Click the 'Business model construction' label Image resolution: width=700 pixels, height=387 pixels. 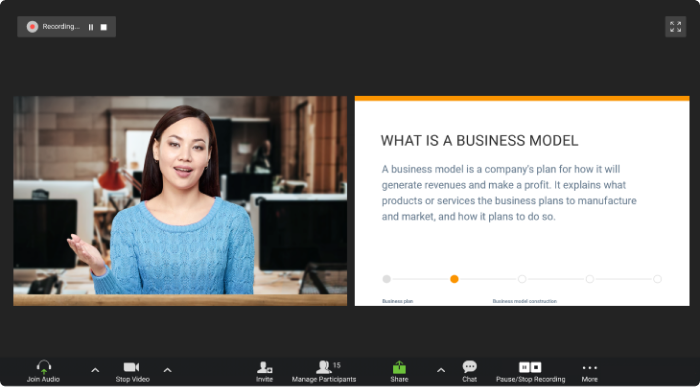pyautogui.click(x=525, y=301)
